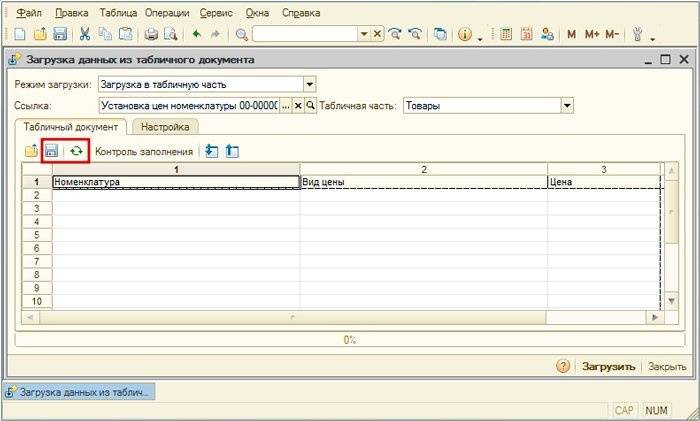Click the Find magnifier icon beside search field

(x=242, y=34)
